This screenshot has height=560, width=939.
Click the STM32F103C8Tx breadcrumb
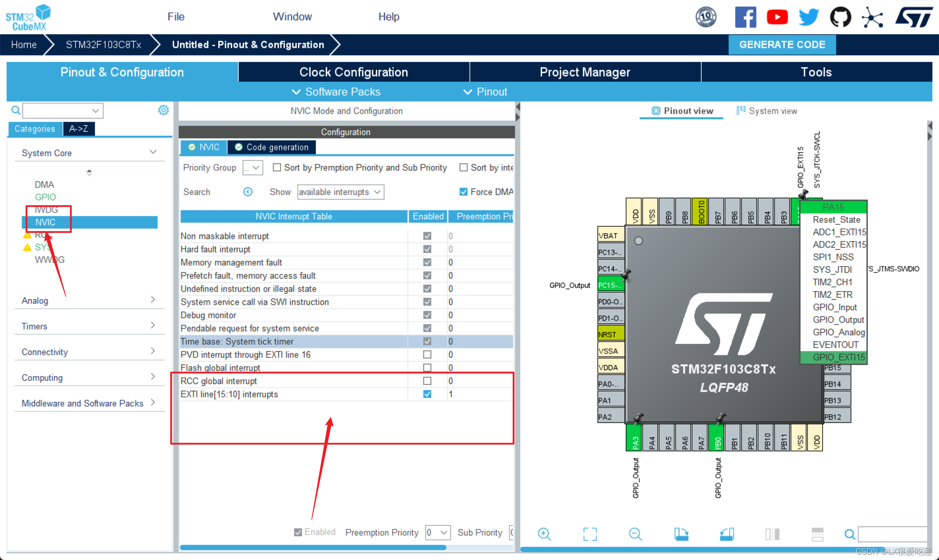pos(103,45)
